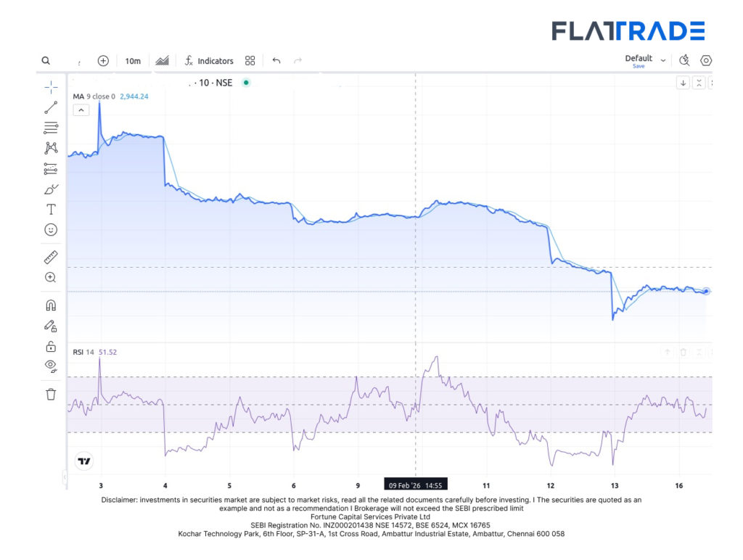The width and height of the screenshot is (743, 560).
Task: Click the TradingView logo button
Action: click(x=84, y=461)
